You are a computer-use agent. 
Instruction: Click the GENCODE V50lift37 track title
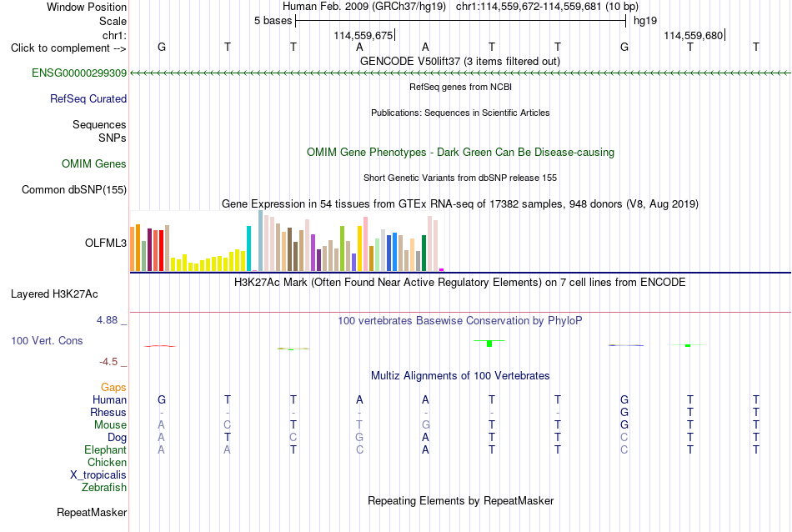point(459,61)
